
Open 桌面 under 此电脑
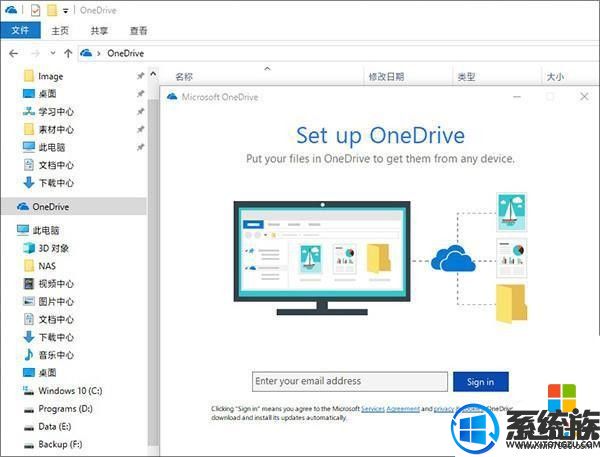pyautogui.click(x=47, y=372)
